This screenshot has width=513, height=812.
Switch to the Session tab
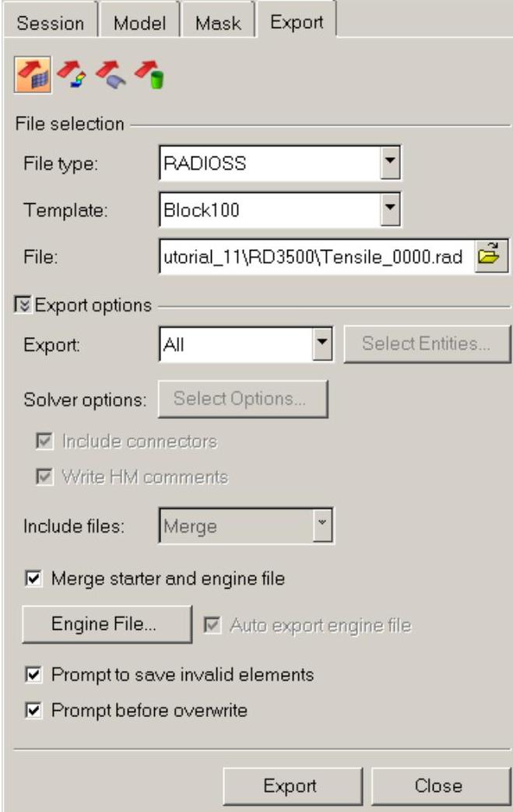pyautogui.click(x=50, y=23)
